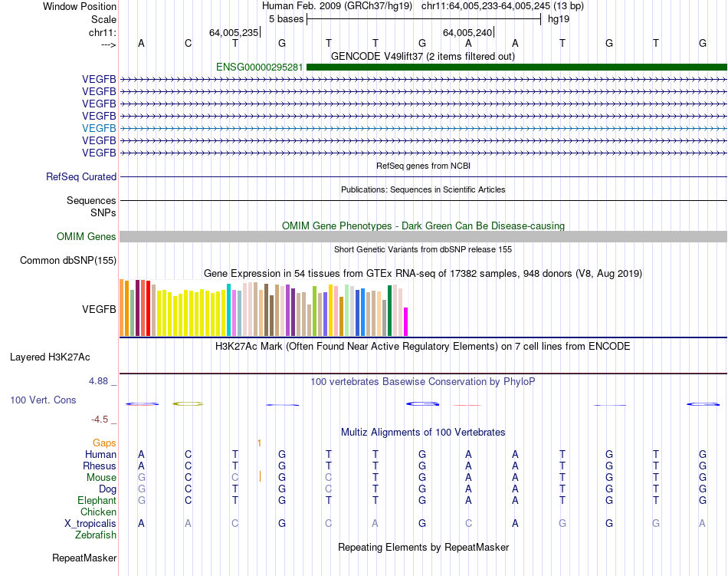Click the 64,005,240 ruler marker
The image size is (728, 576).
click(467, 32)
